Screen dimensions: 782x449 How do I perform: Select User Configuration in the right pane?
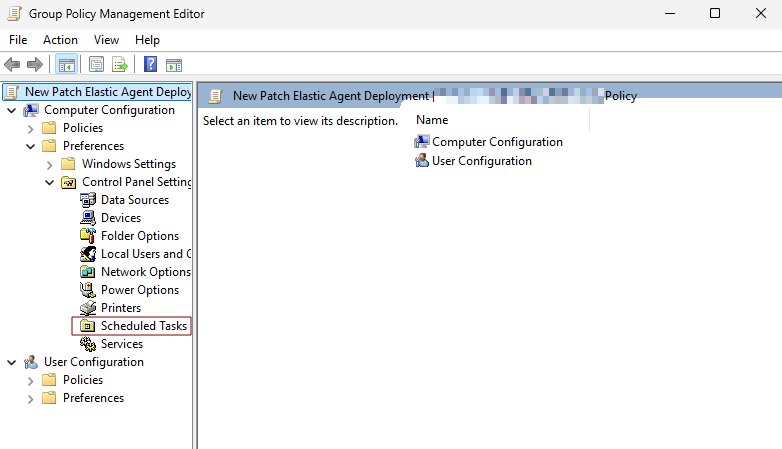pos(481,161)
